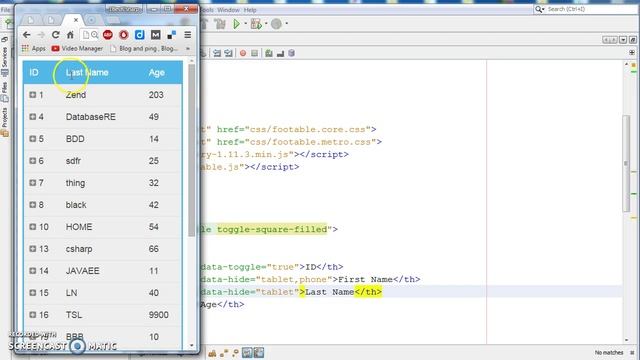The image size is (640, 360).
Task: Click the zoom magnifier icon in address bar
Action: pos(95,35)
